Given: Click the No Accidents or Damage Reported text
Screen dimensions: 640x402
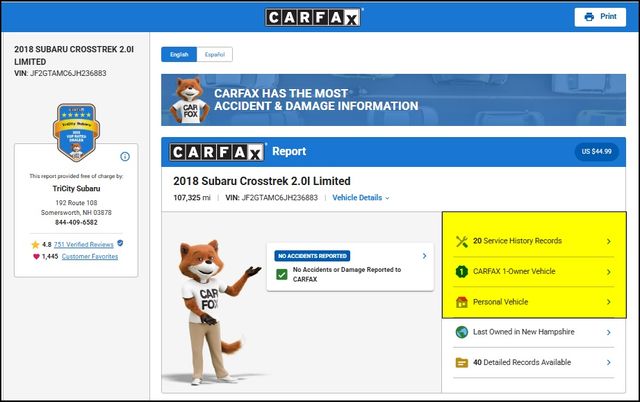Looking at the screenshot, I should [347, 274].
